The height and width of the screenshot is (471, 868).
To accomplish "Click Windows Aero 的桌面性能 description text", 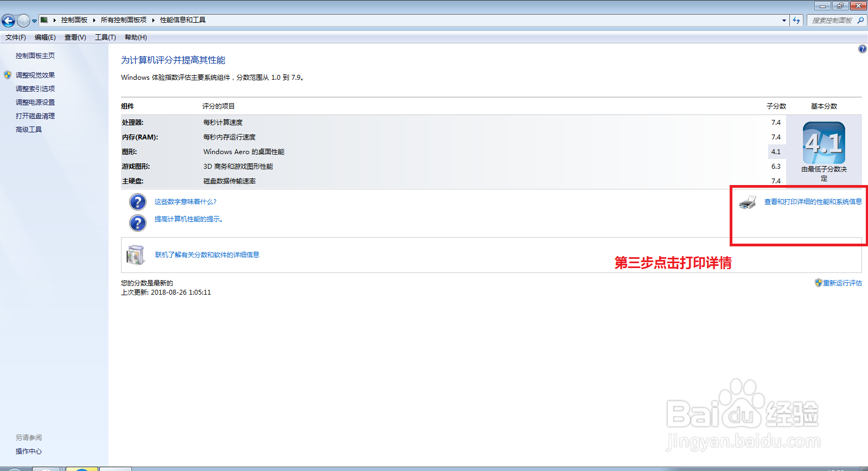I will tap(244, 152).
